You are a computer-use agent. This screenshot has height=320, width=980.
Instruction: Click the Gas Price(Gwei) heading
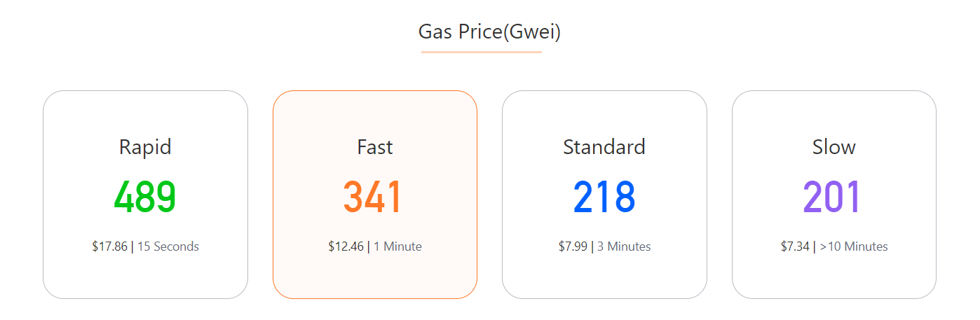[x=489, y=32]
